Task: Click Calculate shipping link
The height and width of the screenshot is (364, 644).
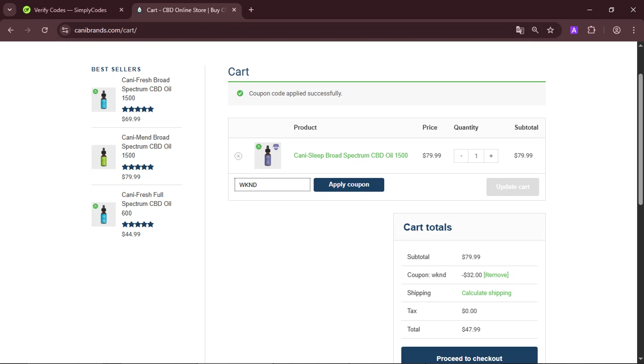Action: (486, 293)
